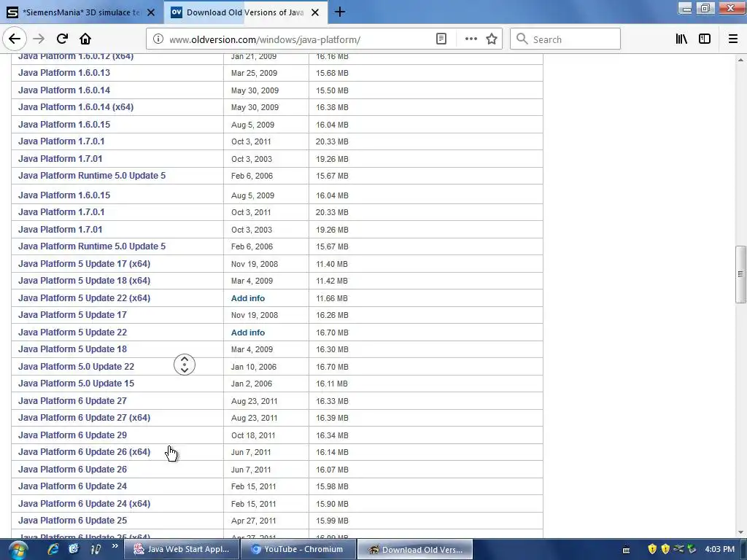This screenshot has width=747, height=560.
Task: Open the Windows Start button
Action: click(x=18, y=550)
